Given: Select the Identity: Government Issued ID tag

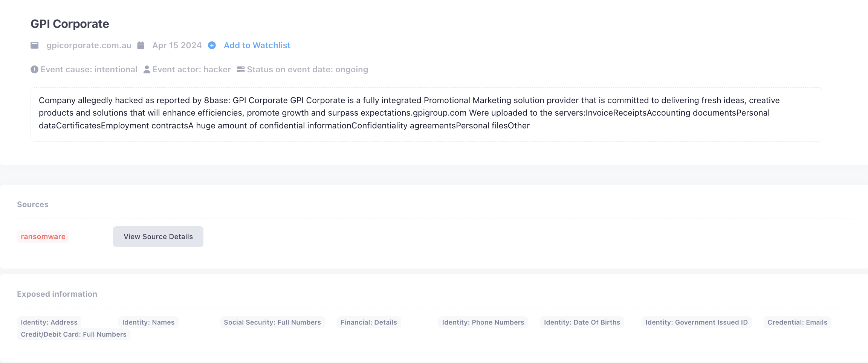Looking at the screenshot, I should [x=696, y=322].
